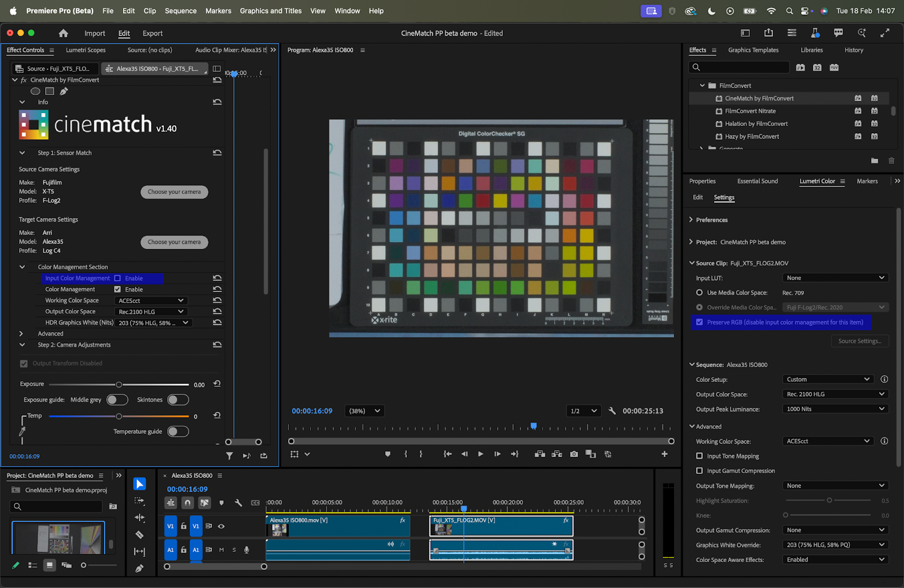
Task: Click the Export Frame camera icon
Action: click(x=574, y=454)
